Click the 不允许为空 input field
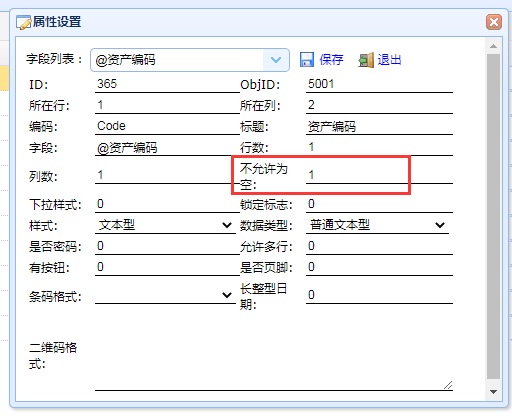This screenshot has height=416, width=512. (379, 175)
